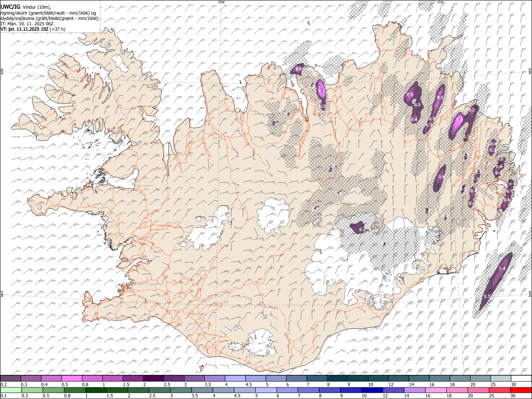Screen dimensions: 532x399
Task: Pick the darkest green 1 swatch, lower legend row
Action: point(96,390)
